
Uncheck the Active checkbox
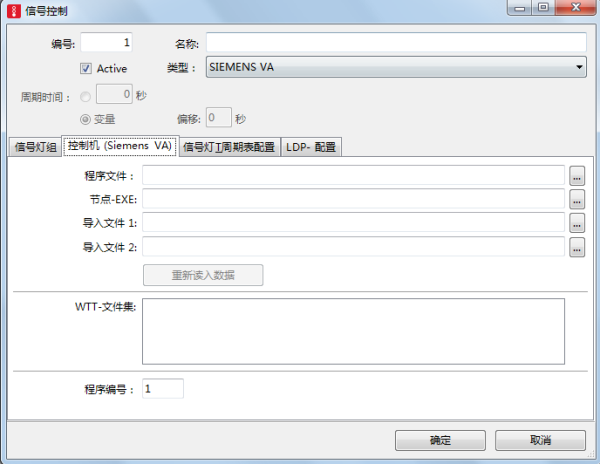(85, 68)
